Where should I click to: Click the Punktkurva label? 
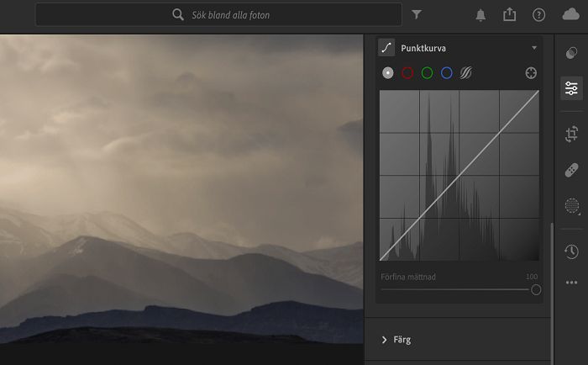click(x=423, y=48)
